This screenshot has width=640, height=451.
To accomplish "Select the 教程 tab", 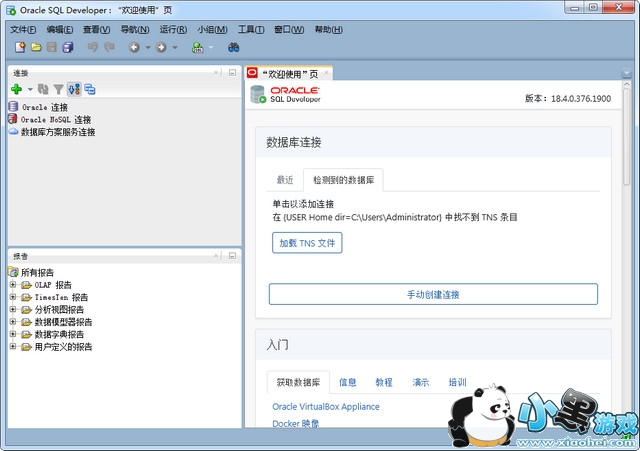I will [384, 382].
